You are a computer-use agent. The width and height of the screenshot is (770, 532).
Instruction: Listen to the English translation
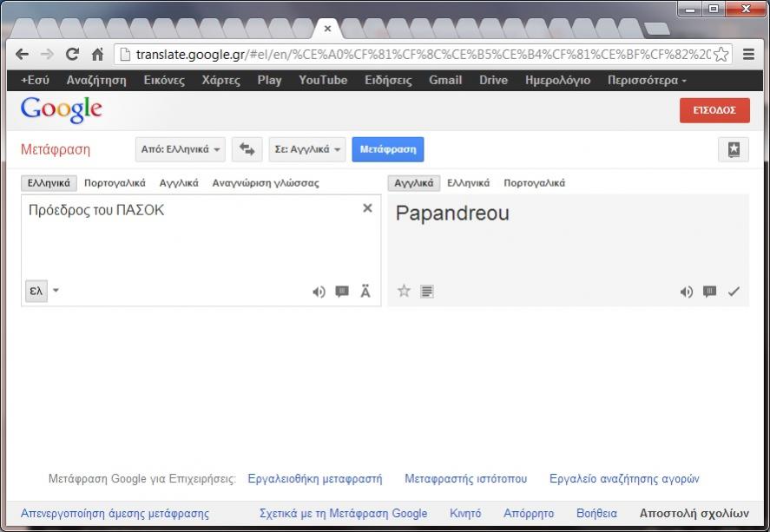(687, 292)
